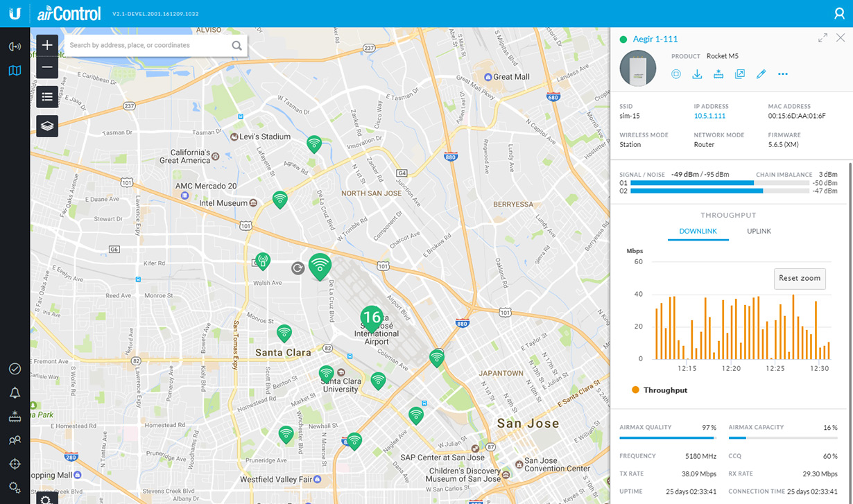This screenshot has height=504, width=853.
Task: Click wifi marker at Santa Clara University
Action: pos(326,374)
